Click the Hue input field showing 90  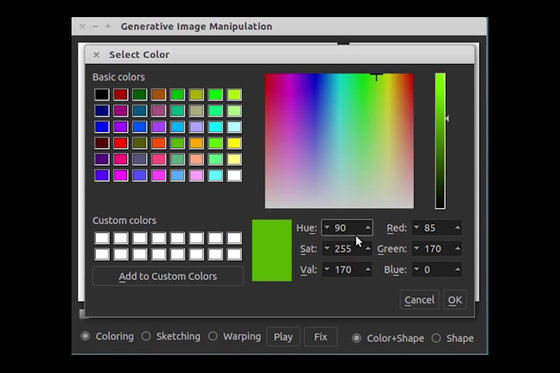pyautogui.click(x=347, y=228)
